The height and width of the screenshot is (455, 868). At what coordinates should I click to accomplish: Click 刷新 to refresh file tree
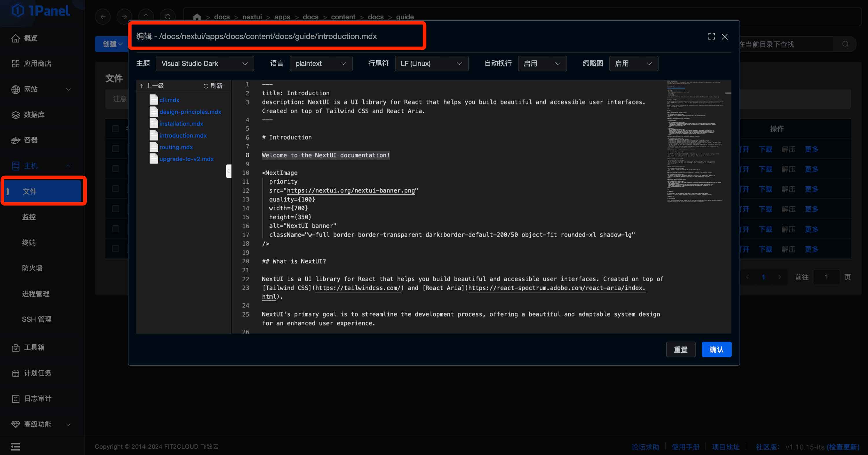[213, 86]
